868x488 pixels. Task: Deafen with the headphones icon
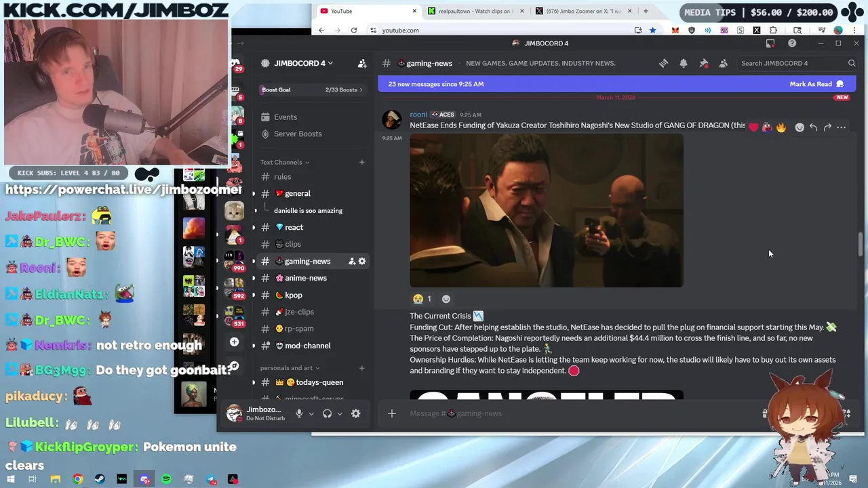[328, 413]
